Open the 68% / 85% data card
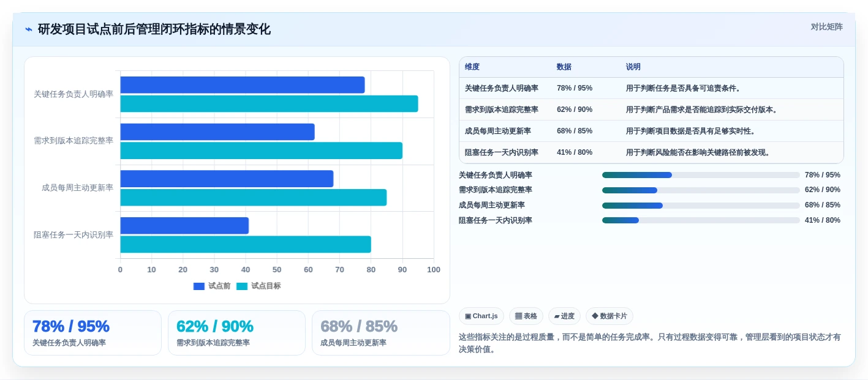The width and height of the screenshot is (868, 380). (381, 333)
